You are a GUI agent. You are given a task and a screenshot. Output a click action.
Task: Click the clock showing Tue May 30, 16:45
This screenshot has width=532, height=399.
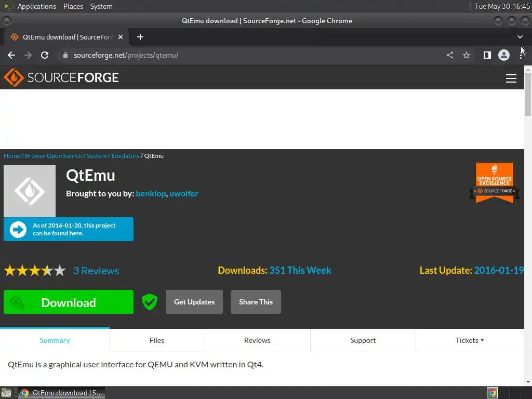(x=502, y=6)
